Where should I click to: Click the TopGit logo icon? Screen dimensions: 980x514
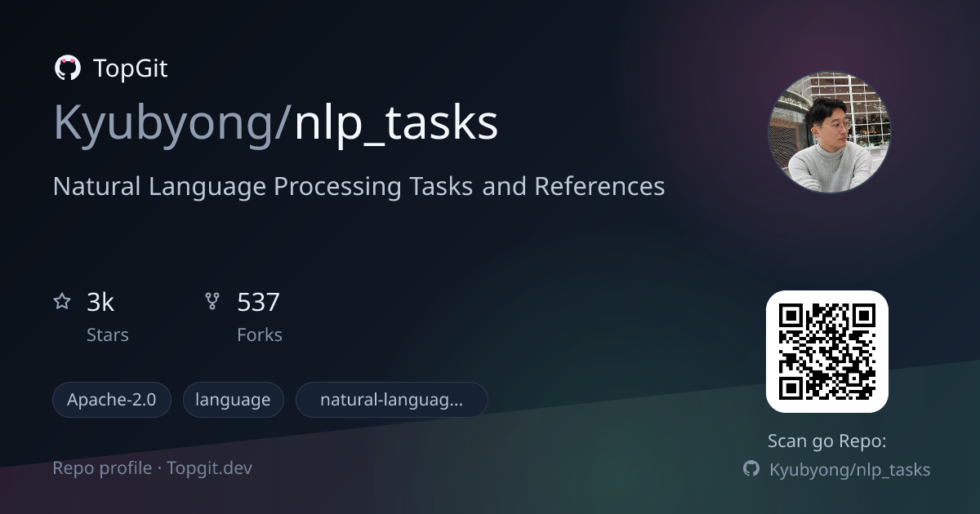click(67, 68)
